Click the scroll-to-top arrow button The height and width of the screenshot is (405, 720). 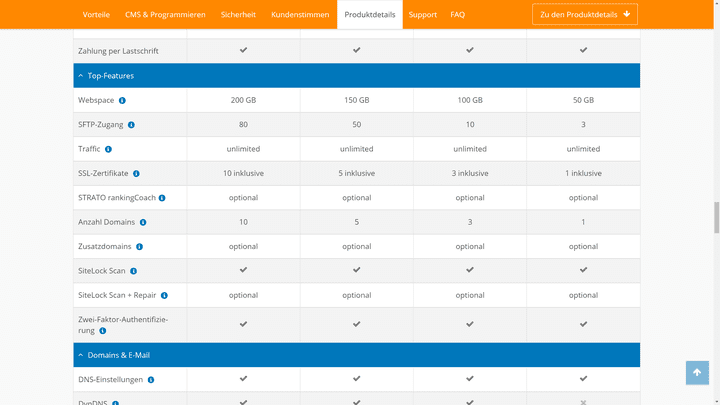click(x=697, y=372)
